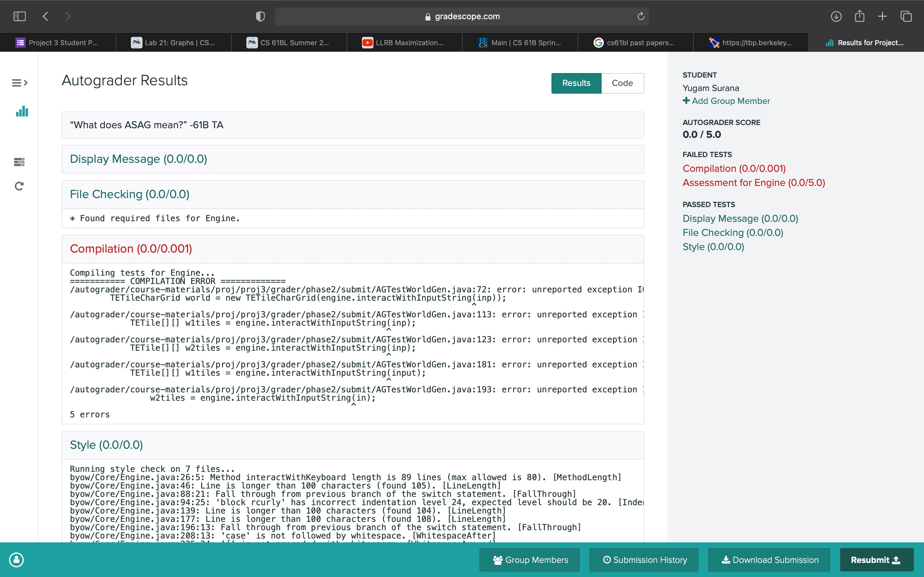924x577 pixels.
Task: Click the stacked list icon in sidebar
Action: tap(19, 162)
